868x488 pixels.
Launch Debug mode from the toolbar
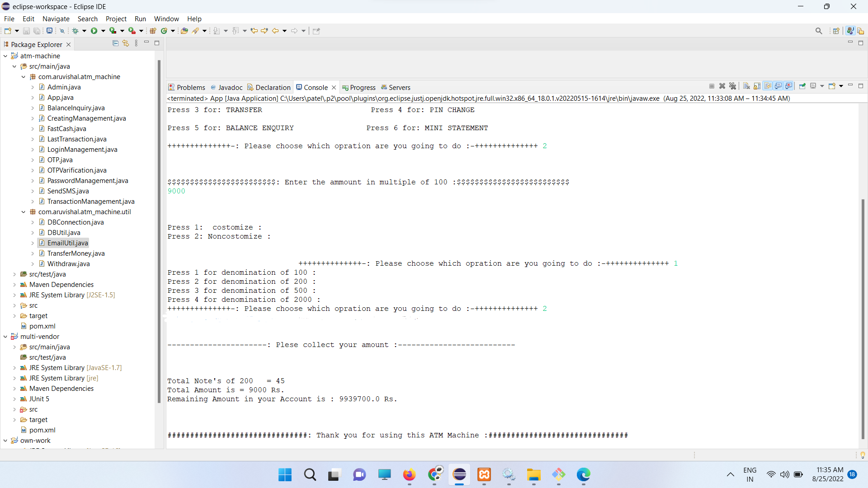76,31
